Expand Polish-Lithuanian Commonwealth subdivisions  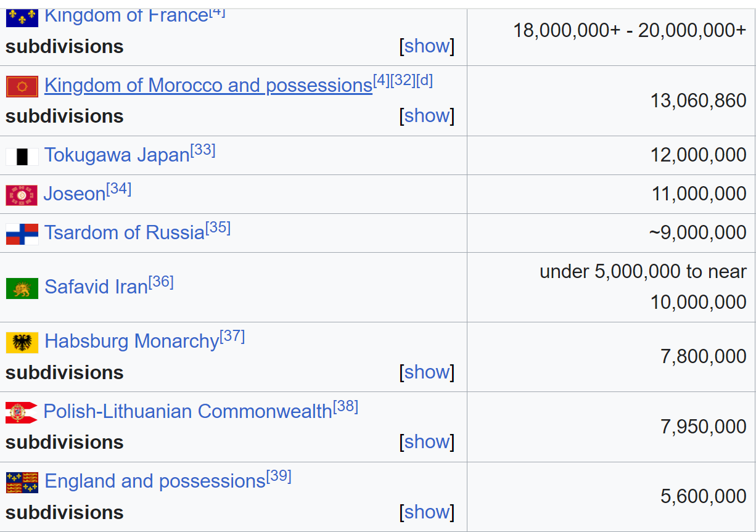click(x=427, y=441)
